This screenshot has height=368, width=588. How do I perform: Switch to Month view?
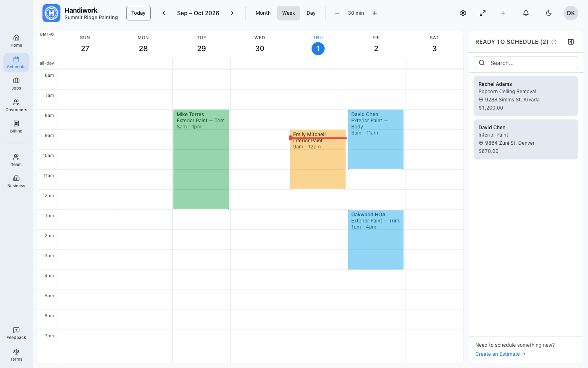click(263, 13)
